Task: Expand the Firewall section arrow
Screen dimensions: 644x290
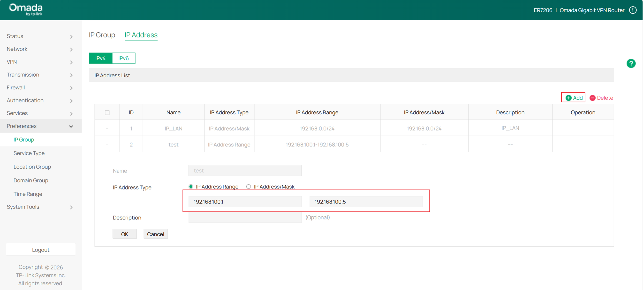Action: coord(71,88)
